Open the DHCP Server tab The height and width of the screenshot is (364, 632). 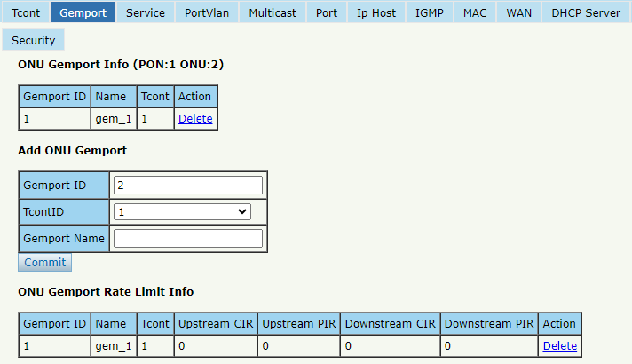pos(586,12)
